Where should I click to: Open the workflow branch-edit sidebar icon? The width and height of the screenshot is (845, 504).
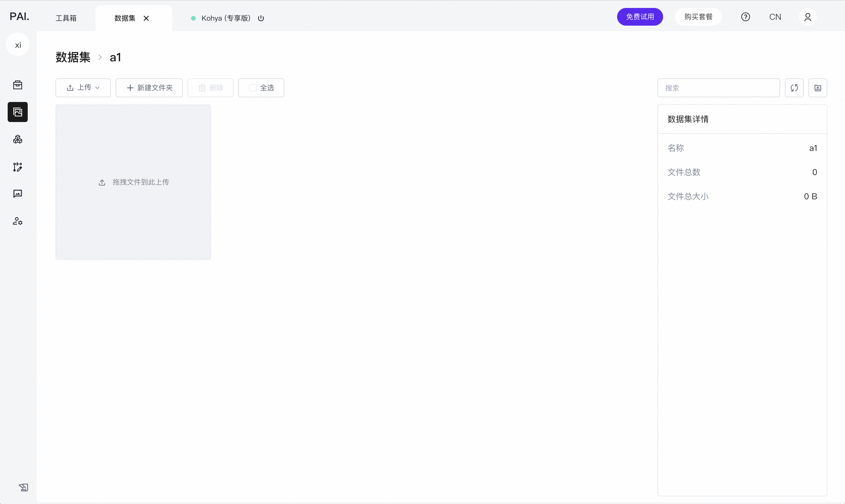click(18, 167)
